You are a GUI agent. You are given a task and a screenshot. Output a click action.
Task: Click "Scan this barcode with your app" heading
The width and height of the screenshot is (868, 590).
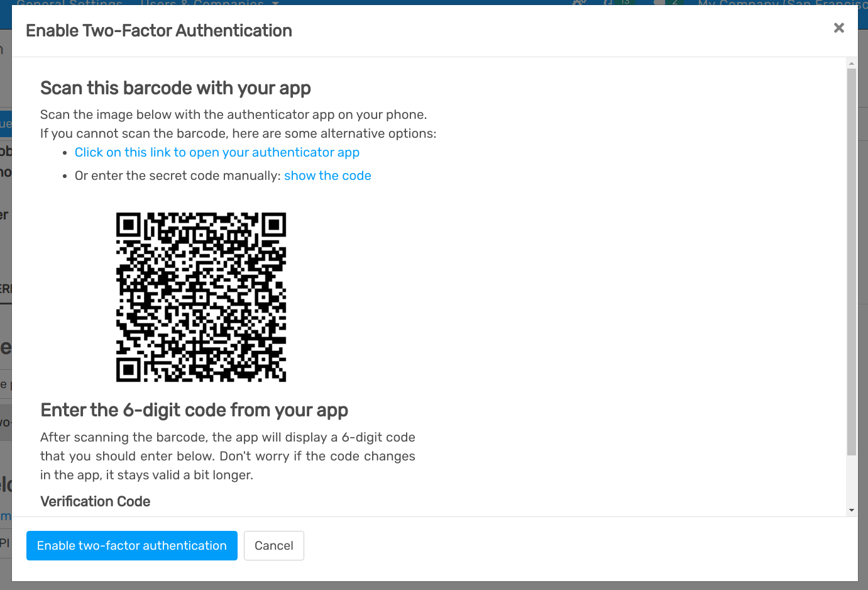[x=175, y=88]
